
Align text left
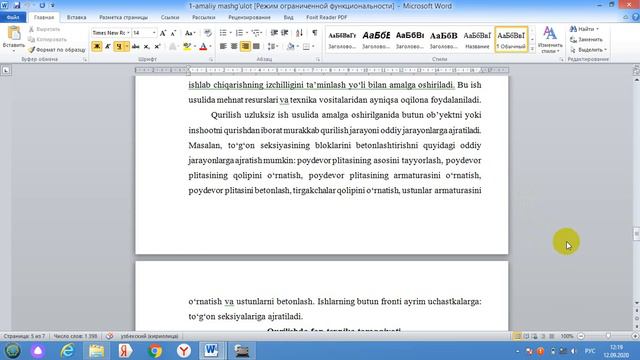(223, 47)
